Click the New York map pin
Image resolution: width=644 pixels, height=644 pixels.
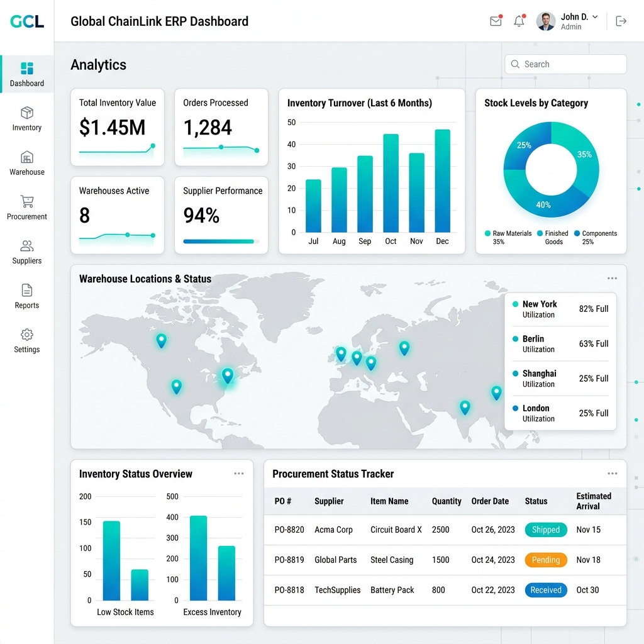tap(228, 376)
